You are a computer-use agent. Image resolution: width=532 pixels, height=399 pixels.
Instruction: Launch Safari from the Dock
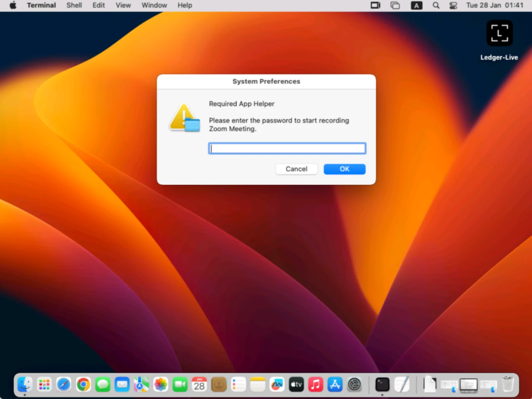coord(64,385)
